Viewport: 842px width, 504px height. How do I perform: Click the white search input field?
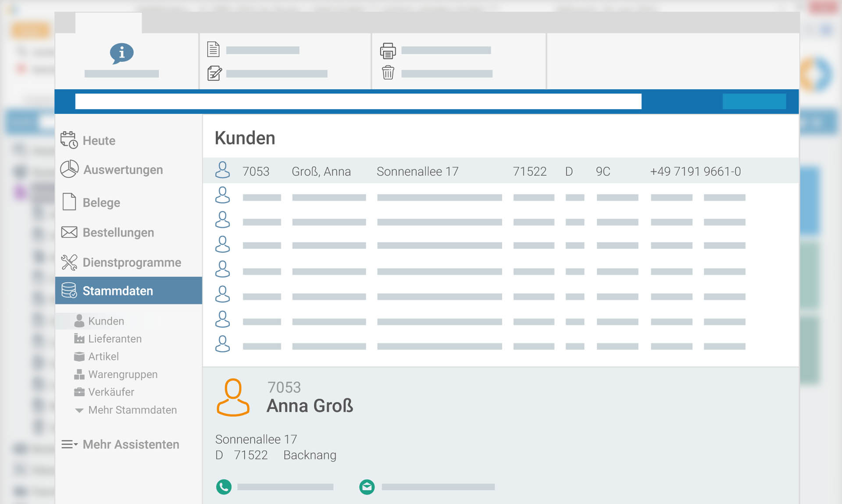(x=358, y=101)
